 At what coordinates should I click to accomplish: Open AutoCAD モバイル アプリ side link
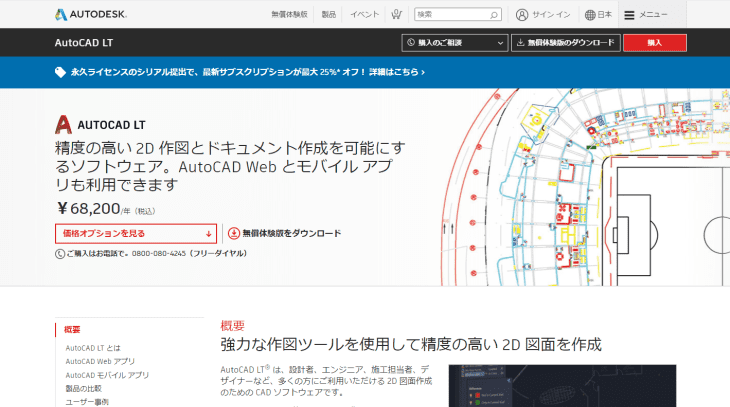coord(107,375)
